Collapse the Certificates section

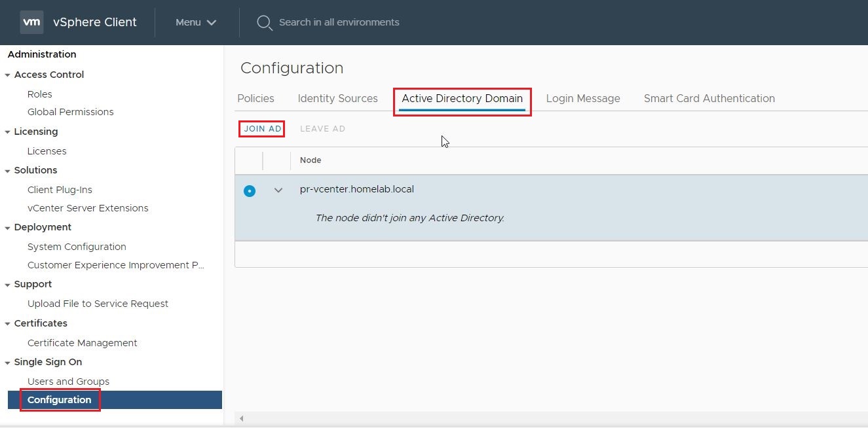click(7, 324)
